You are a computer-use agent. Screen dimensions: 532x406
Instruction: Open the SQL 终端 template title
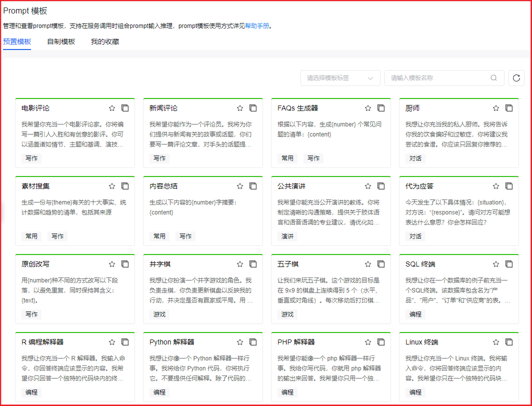point(420,264)
